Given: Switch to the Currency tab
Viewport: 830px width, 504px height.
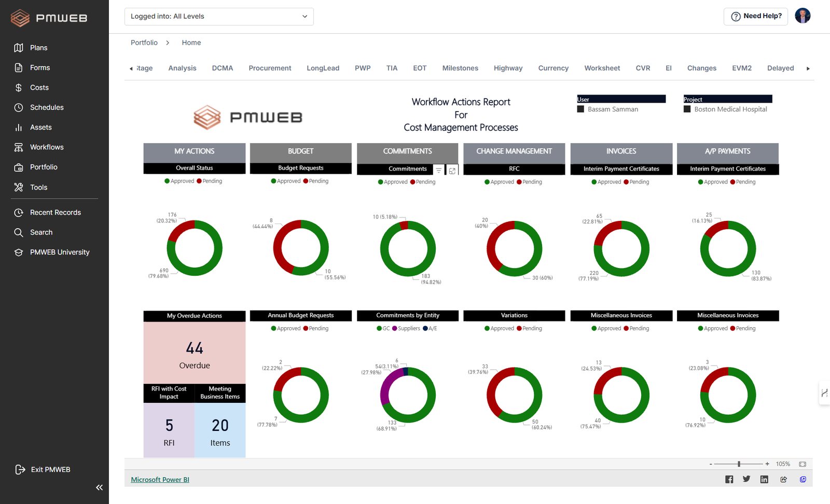Looking at the screenshot, I should point(554,68).
